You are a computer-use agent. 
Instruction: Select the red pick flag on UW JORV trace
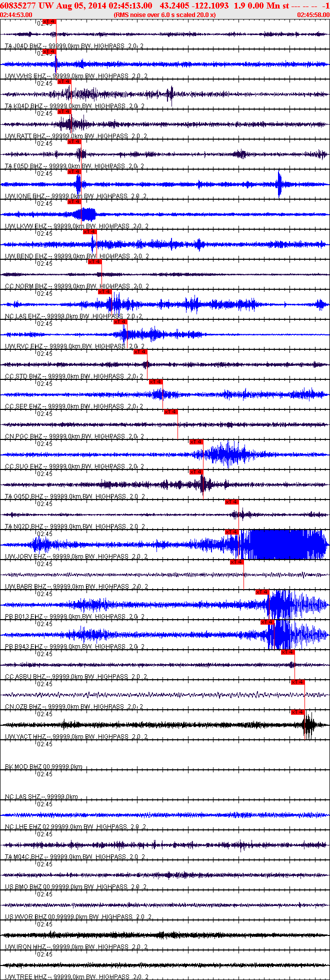(x=232, y=532)
